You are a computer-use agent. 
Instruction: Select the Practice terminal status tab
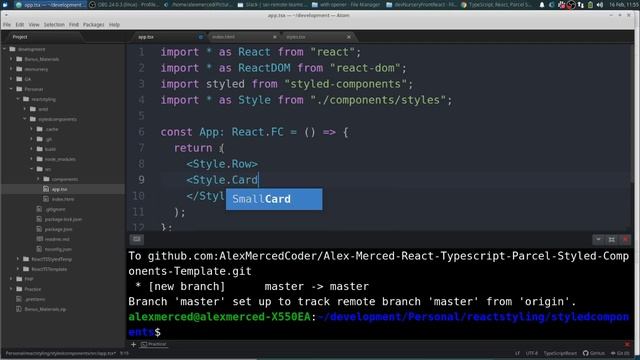[153, 344]
